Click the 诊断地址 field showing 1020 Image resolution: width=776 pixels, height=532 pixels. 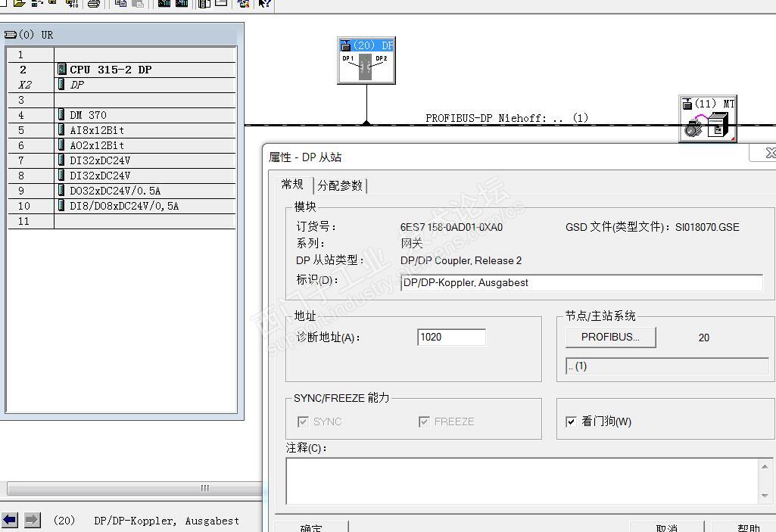click(451, 337)
